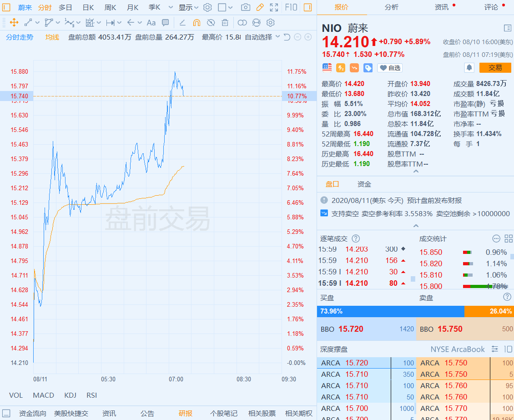Image resolution: width=514 pixels, height=420 pixels.
Task: Toggle the left sidebar panel icon
Action: click(6, 7)
